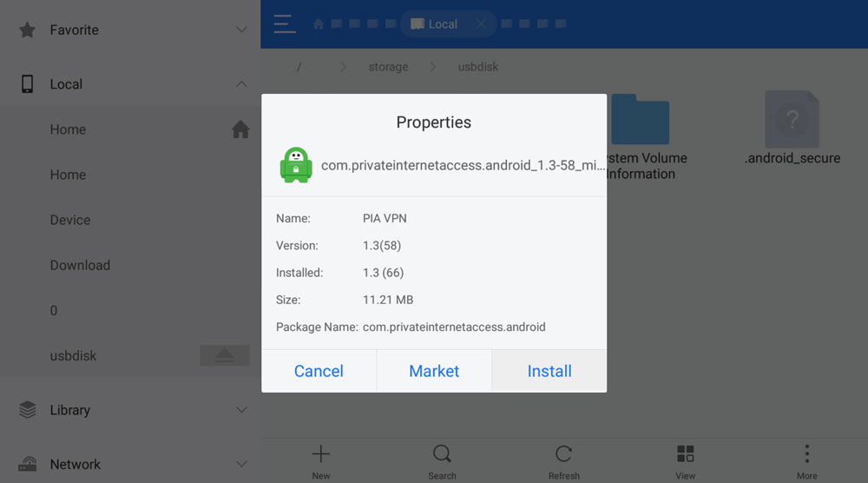Click the Properties dialog title
Screen dimensions: 868x483
pyautogui.click(x=434, y=122)
